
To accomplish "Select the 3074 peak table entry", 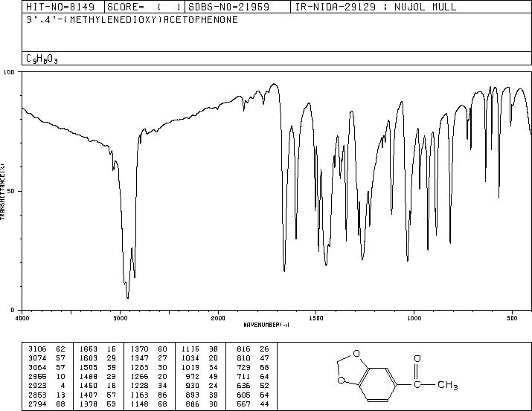I will [x=46, y=357].
